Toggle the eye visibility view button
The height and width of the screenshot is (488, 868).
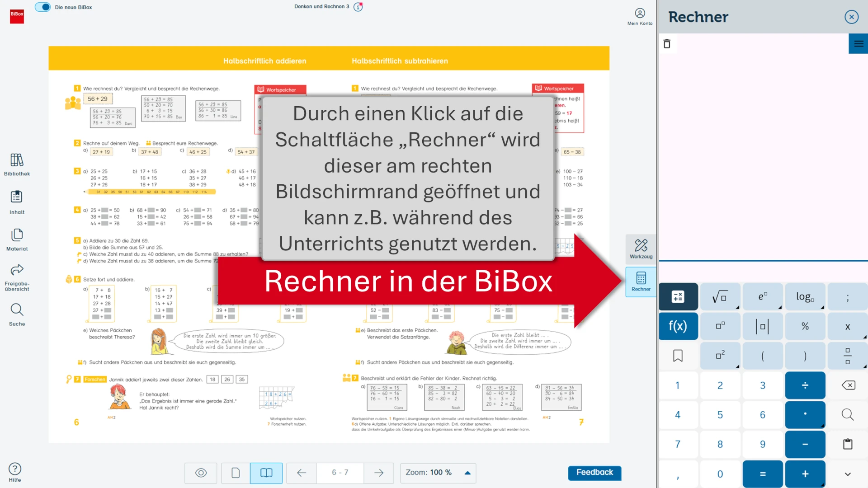click(x=201, y=473)
